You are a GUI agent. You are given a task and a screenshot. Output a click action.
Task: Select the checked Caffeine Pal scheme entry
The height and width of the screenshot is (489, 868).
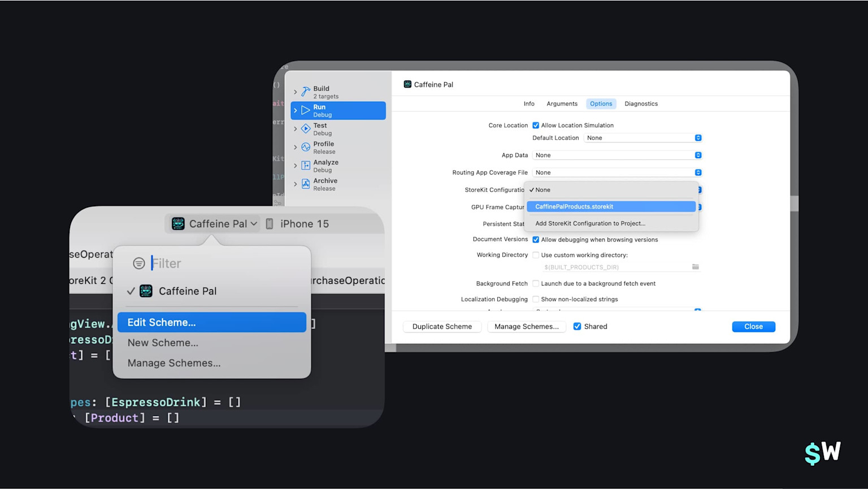pos(212,291)
